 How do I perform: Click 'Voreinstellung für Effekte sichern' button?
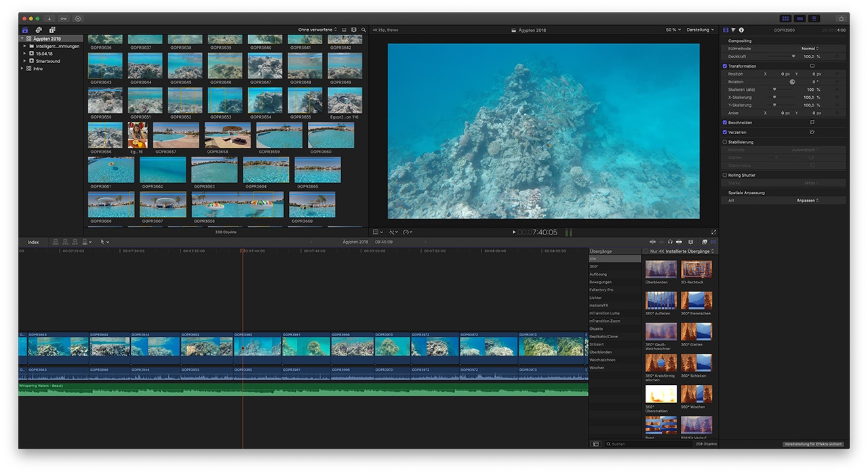tap(814, 444)
